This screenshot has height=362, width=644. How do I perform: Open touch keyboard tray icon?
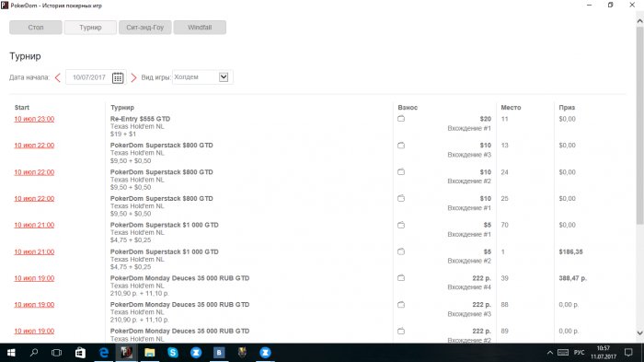563,353
